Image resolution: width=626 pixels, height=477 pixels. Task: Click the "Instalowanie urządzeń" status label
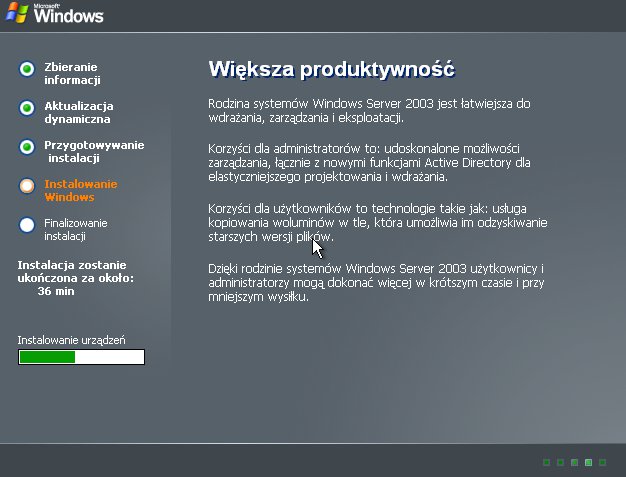[71, 340]
